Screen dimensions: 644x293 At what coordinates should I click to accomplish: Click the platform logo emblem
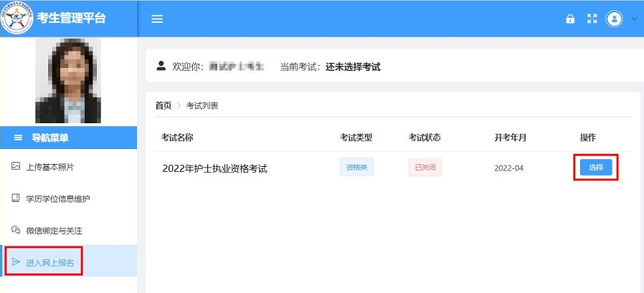pyautogui.click(x=16, y=19)
